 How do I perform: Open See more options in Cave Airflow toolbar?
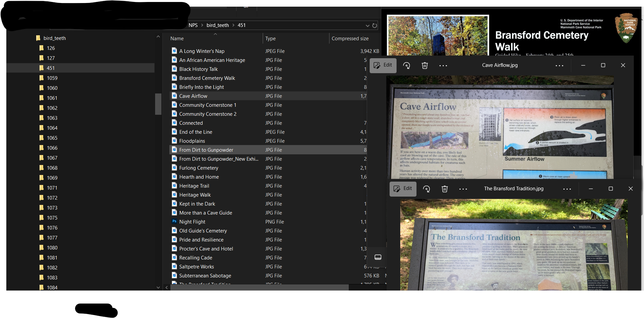click(x=443, y=66)
